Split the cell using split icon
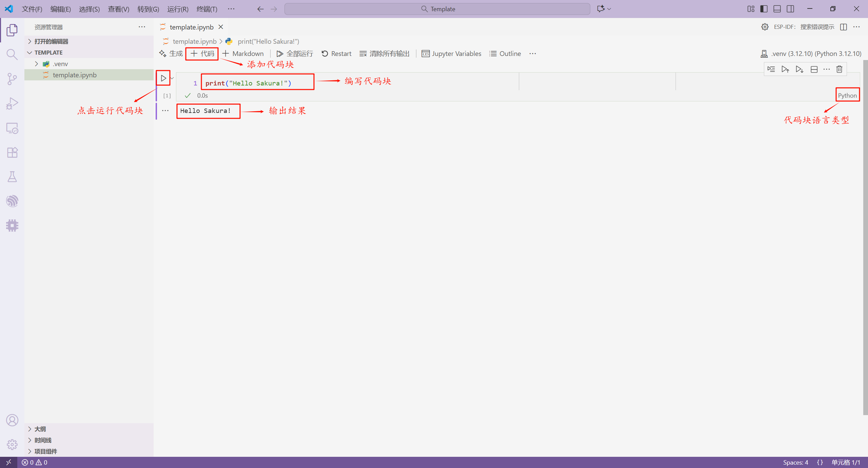The image size is (868, 468). tap(813, 69)
